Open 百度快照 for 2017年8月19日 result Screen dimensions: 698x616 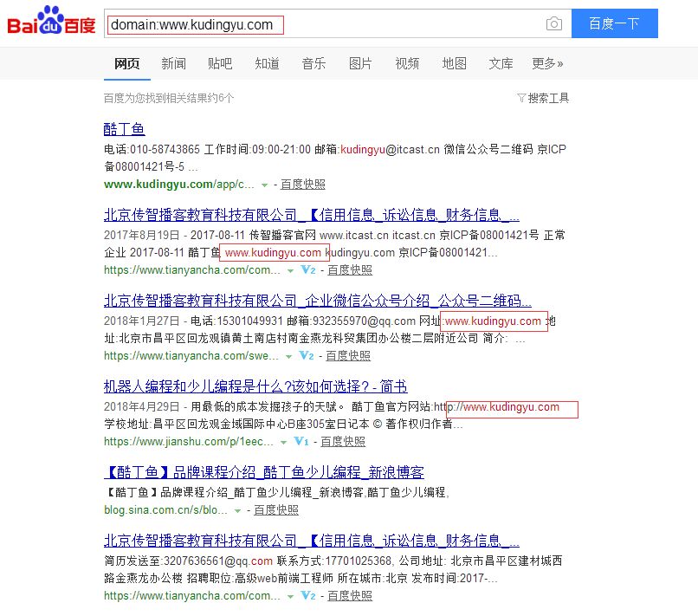pyautogui.click(x=350, y=270)
